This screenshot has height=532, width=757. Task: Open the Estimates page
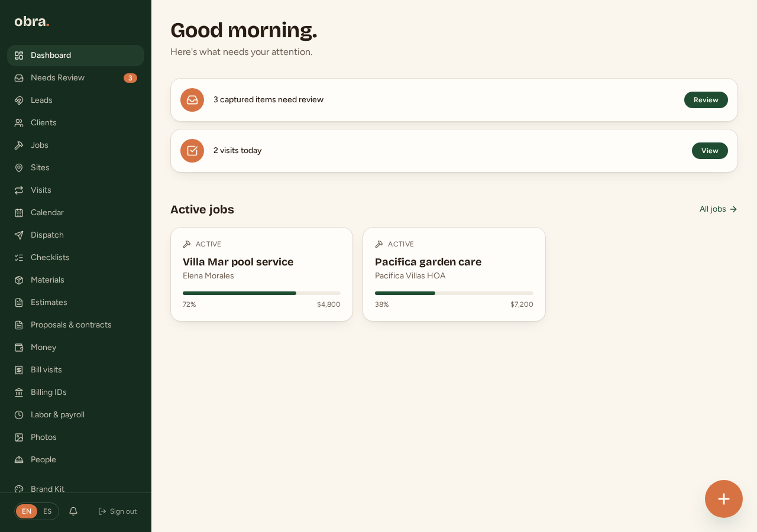pyautogui.click(x=76, y=303)
